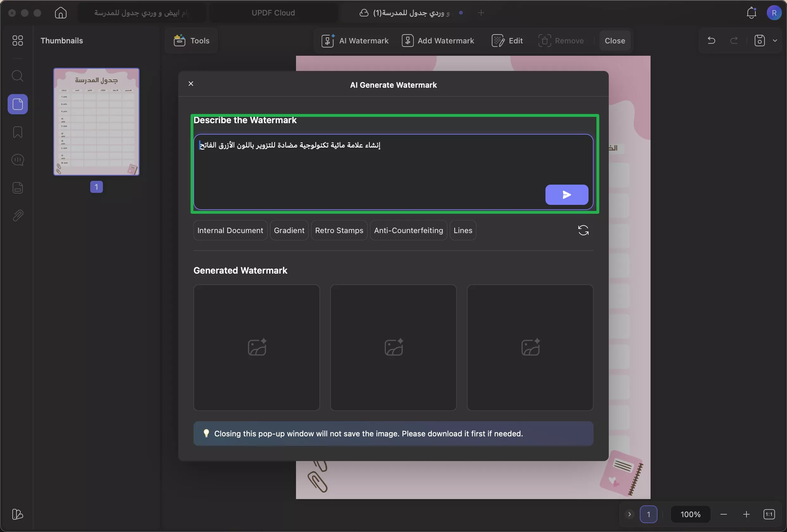Click the undo arrow in toolbar
The width and height of the screenshot is (787, 532).
pyautogui.click(x=711, y=41)
